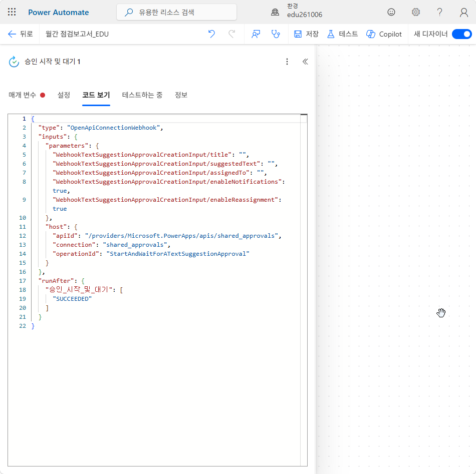Click the Power Automate title link
Viewport: 476px width, 474px height.
[x=59, y=12]
